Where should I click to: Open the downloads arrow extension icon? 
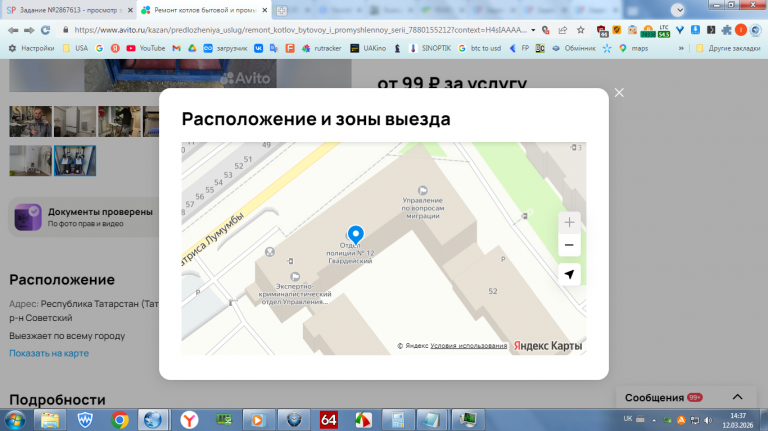695,30
